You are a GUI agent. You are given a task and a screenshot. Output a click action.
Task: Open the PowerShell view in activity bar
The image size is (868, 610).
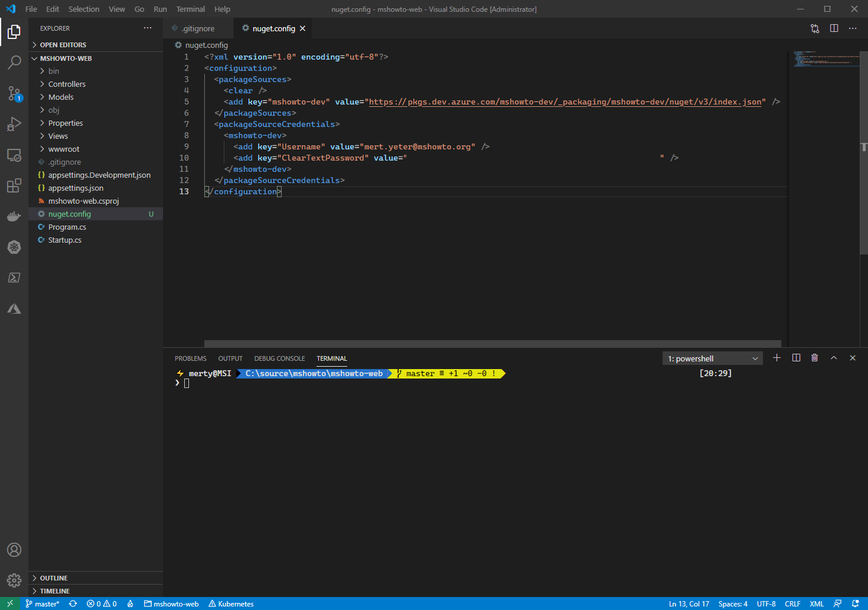tap(14, 278)
